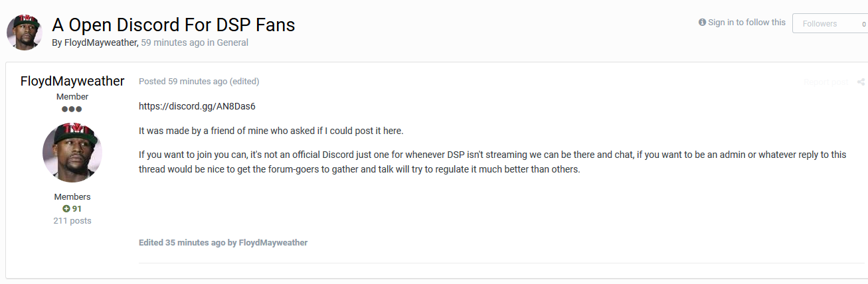Open the Followers button
868x284 pixels.
[830, 23]
